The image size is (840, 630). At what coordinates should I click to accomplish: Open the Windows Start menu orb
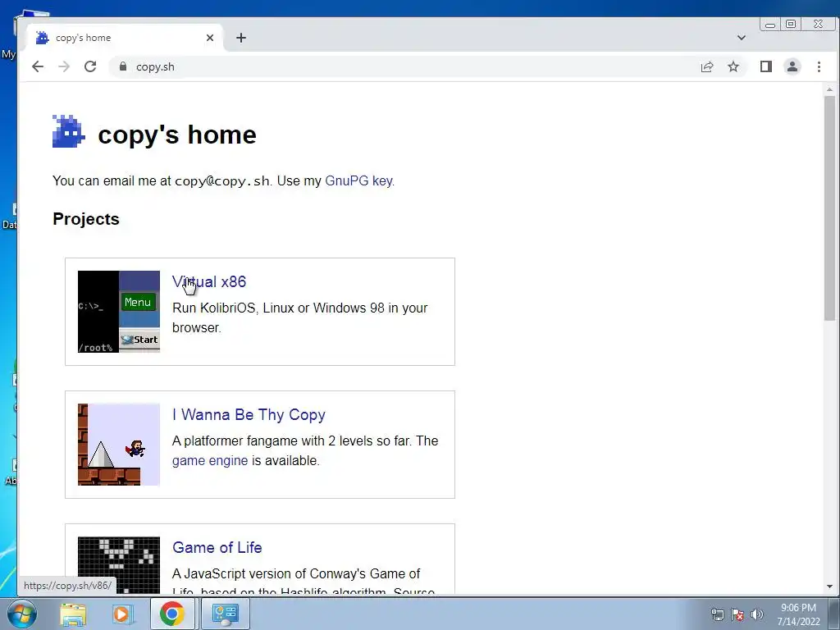pyautogui.click(x=22, y=614)
